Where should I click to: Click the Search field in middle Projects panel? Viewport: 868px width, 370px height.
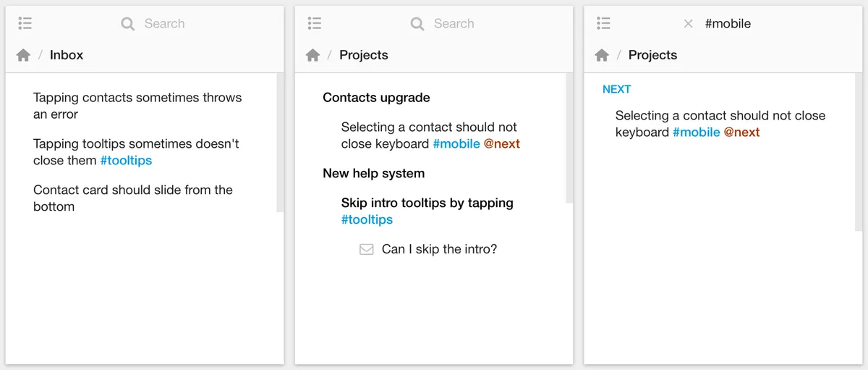454,24
